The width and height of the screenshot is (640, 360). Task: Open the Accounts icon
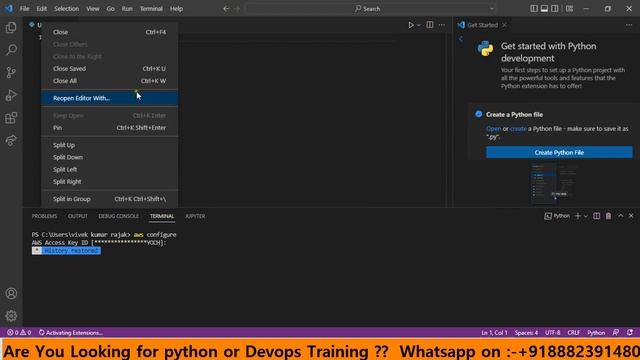coord(11,293)
